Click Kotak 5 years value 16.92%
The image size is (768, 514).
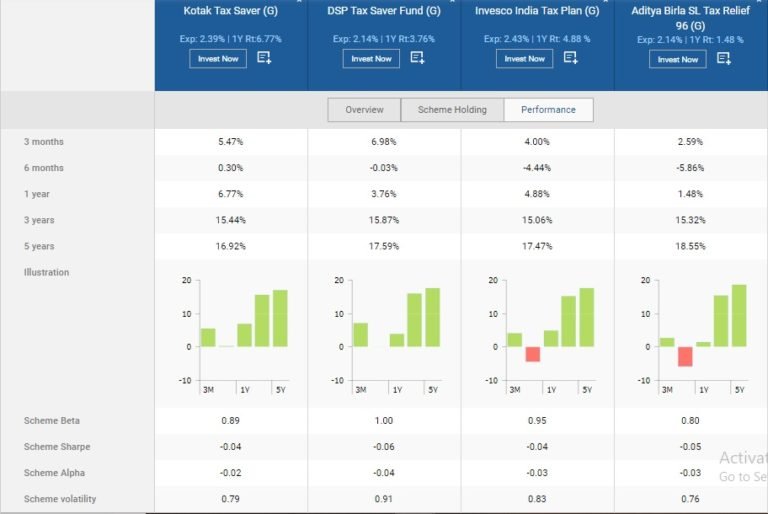231,246
